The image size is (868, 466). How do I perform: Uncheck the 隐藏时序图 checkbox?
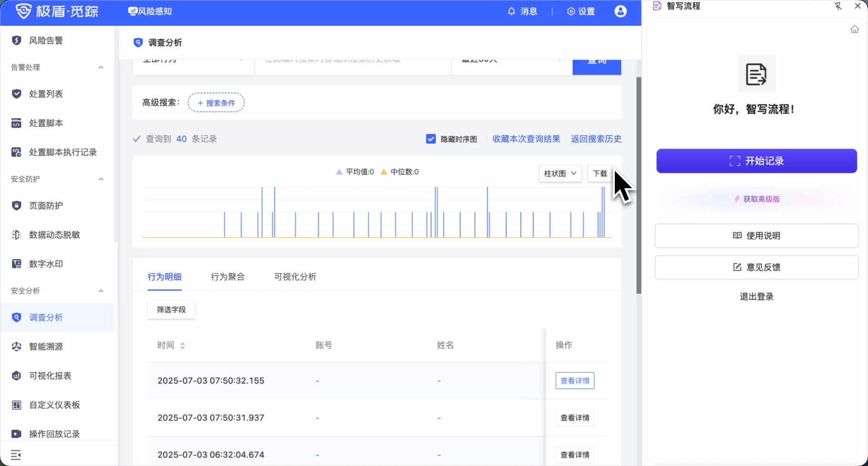[431, 139]
